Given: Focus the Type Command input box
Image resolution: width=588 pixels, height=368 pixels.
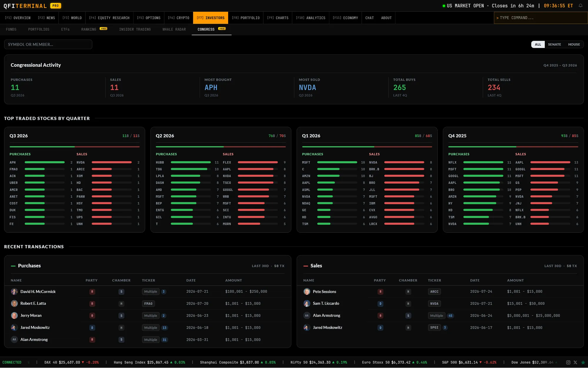Looking at the screenshot, I should pos(541,18).
